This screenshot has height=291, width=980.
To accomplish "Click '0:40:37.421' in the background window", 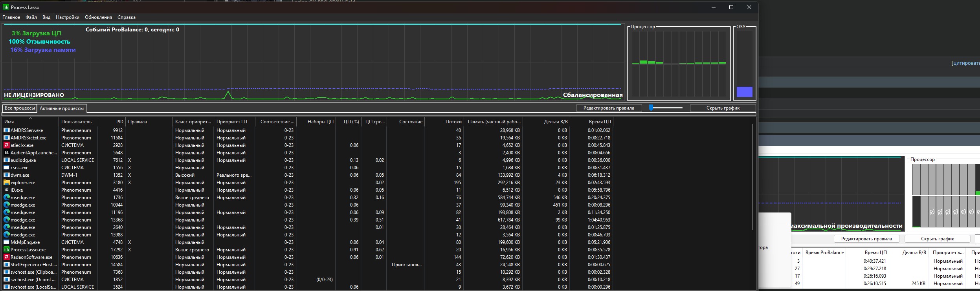I will coord(875,261).
